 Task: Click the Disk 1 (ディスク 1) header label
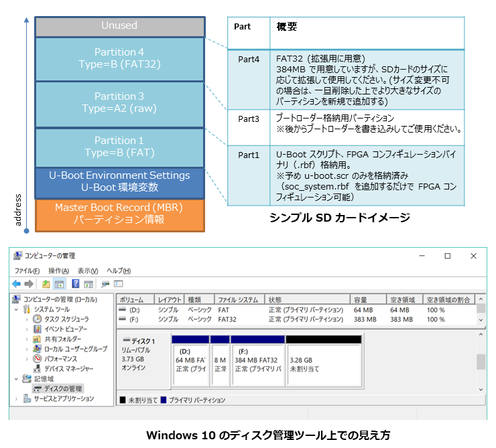click(139, 341)
